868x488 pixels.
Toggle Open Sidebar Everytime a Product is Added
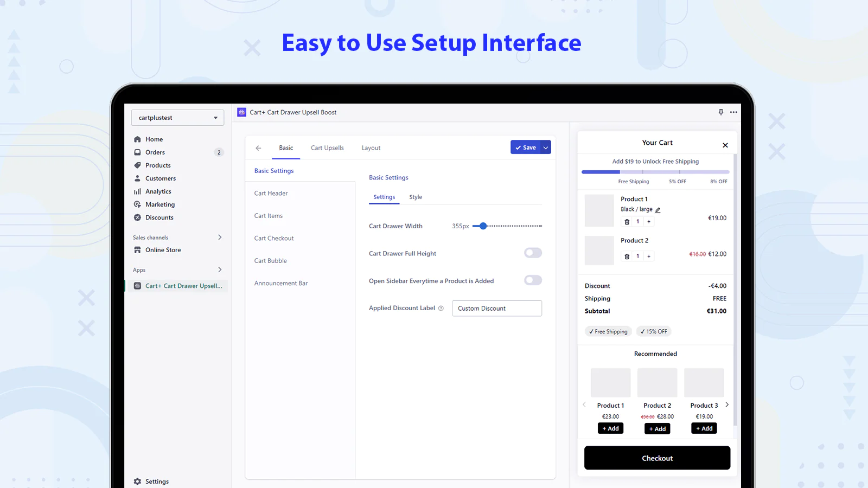point(533,280)
